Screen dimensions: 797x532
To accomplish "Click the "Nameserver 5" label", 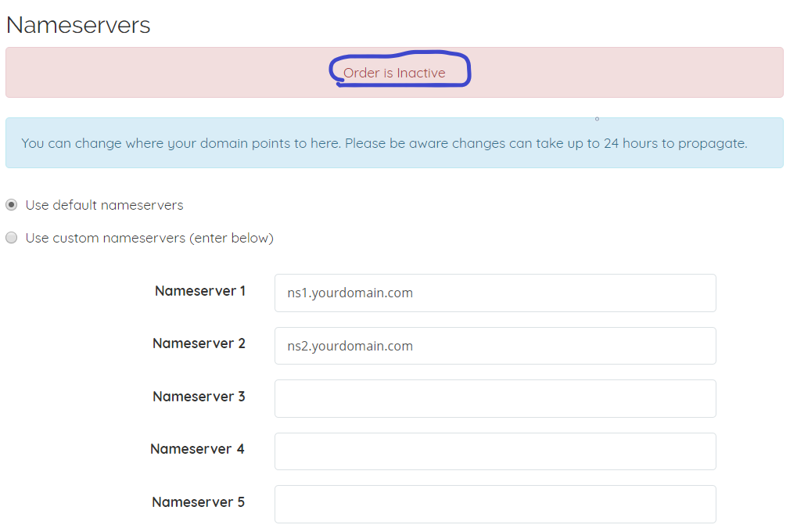I will 198,502.
